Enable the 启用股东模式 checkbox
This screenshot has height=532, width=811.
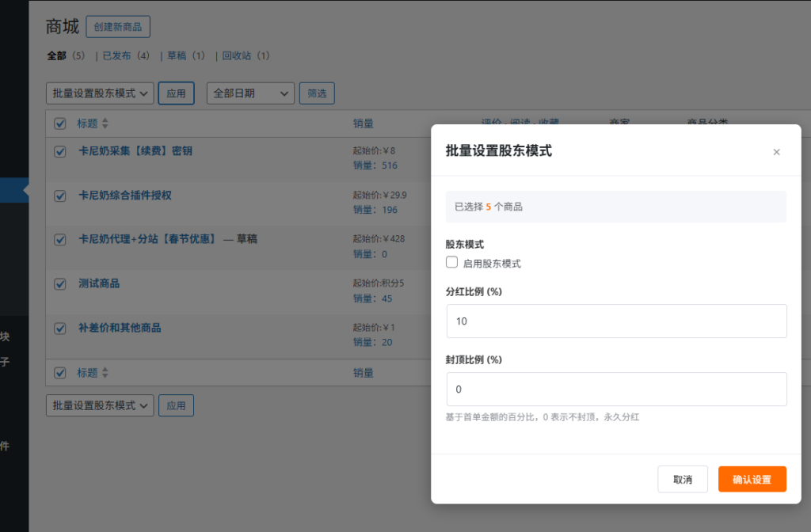[452, 263]
